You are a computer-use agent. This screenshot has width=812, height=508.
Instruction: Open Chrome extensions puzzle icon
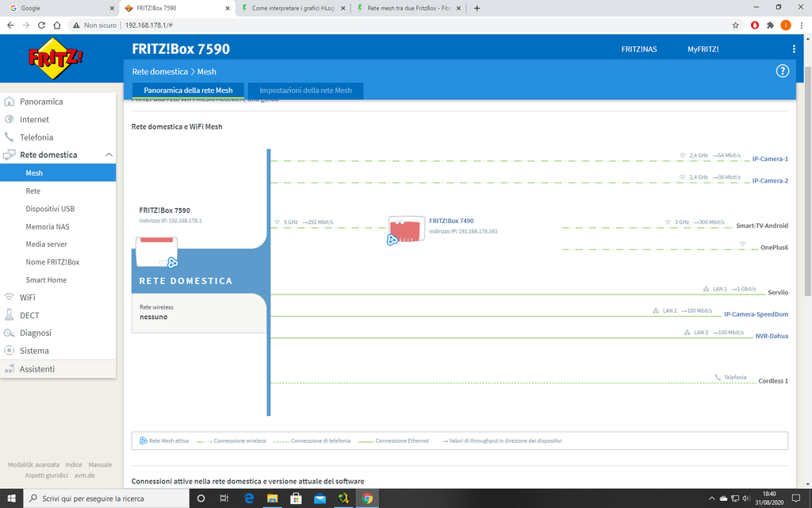pyautogui.click(x=770, y=25)
